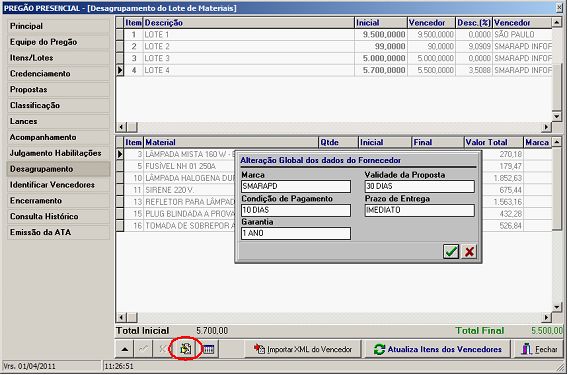This screenshot has width=568, height=375.
Task: Click the materials grid scroll left arrow
Action: pyautogui.click(x=121, y=318)
